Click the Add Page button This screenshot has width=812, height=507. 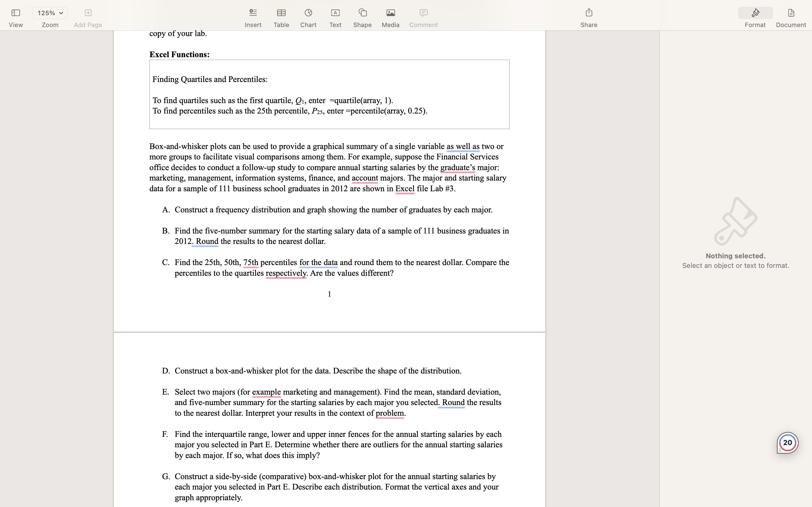pyautogui.click(x=88, y=13)
